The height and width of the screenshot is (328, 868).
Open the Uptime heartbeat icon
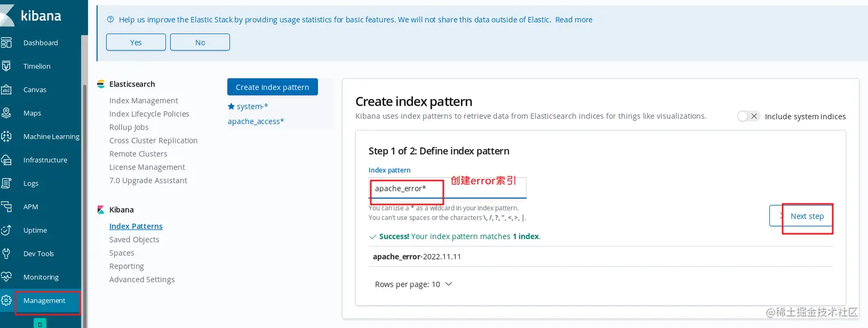(6, 230)
